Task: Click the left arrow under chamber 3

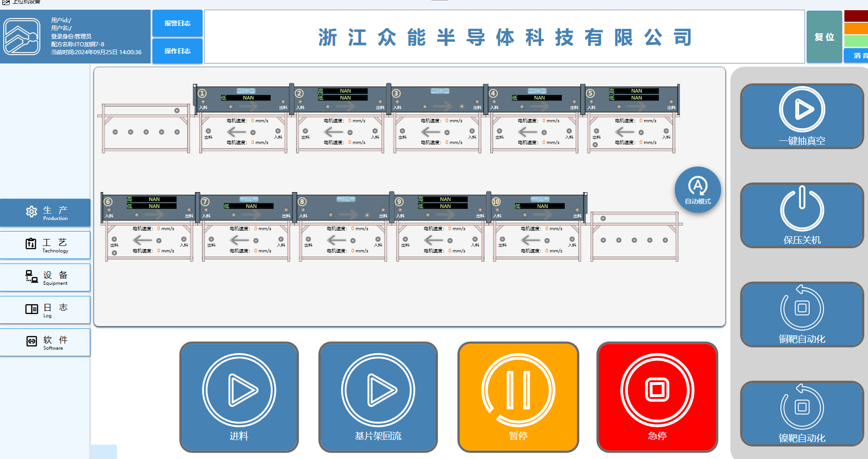Action: [431, 132]
